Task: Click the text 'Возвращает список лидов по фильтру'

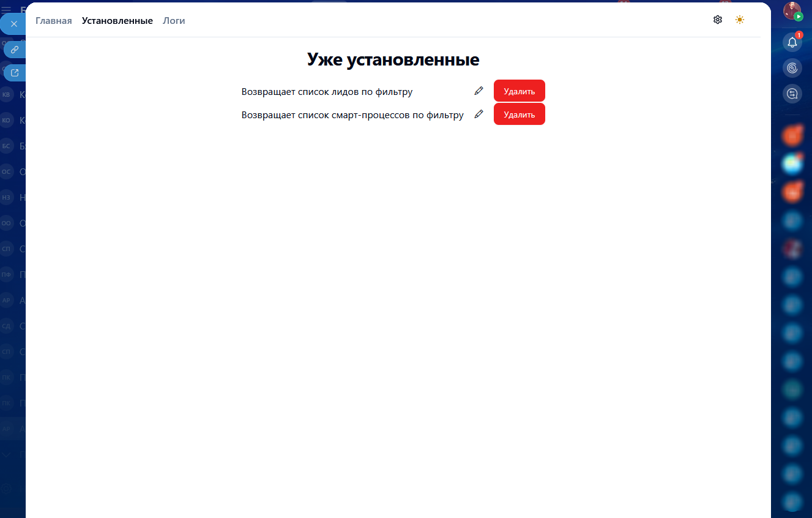Action: 327,92
